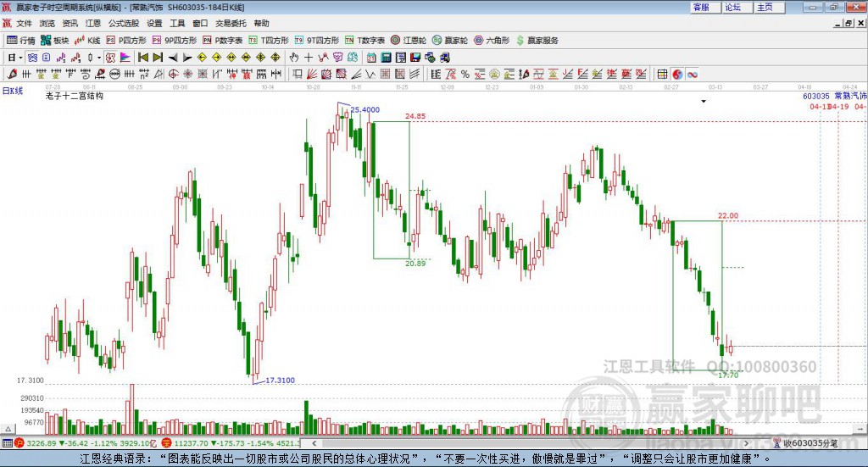Click the 25.4000 high price label
This screenshot has height=467, width=868.
(x=365, y=109)
